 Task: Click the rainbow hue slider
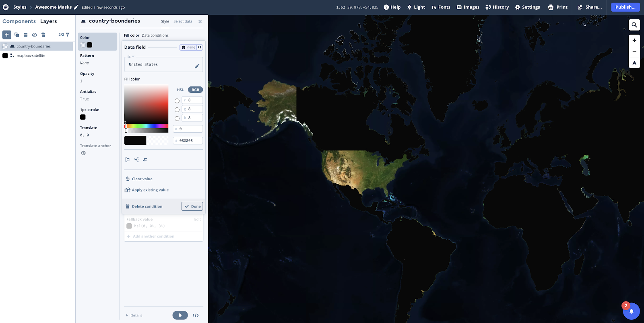(x=146, y=126)
